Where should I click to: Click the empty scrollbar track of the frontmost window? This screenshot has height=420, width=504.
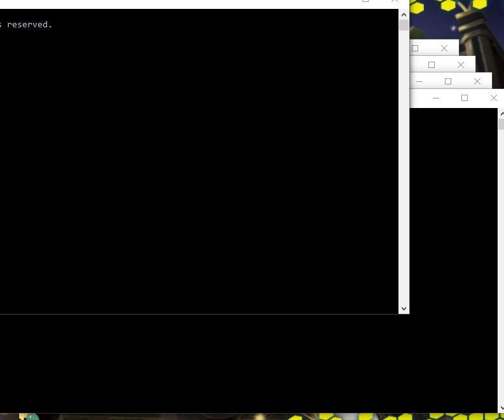coord(404,167)
